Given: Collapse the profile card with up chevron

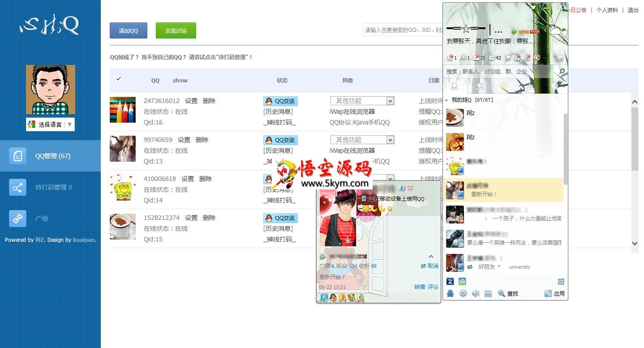Looking at the screenshot, I should click(431, 257).
